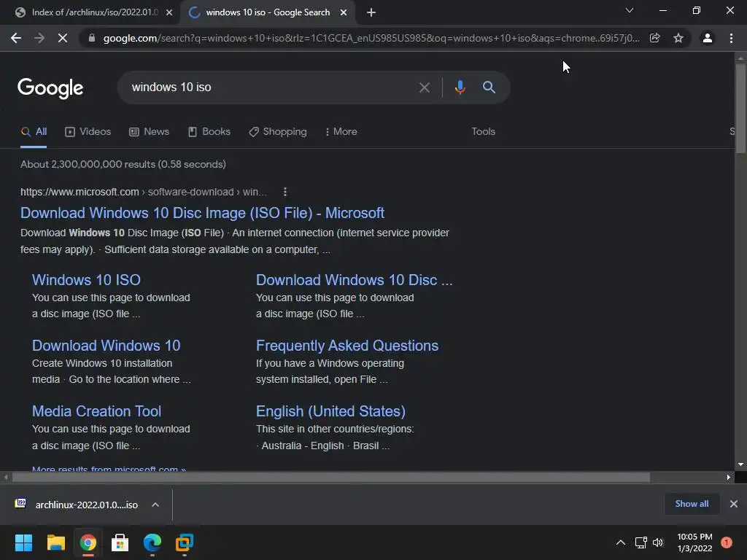
Task: Switch to Videos results
Action: [88, 132]
